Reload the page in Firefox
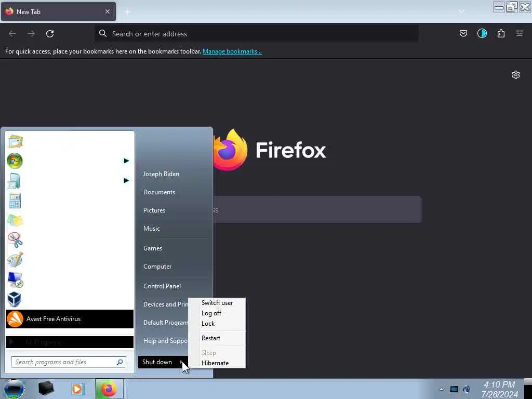 pyautogui.click(x=50, y=34)
